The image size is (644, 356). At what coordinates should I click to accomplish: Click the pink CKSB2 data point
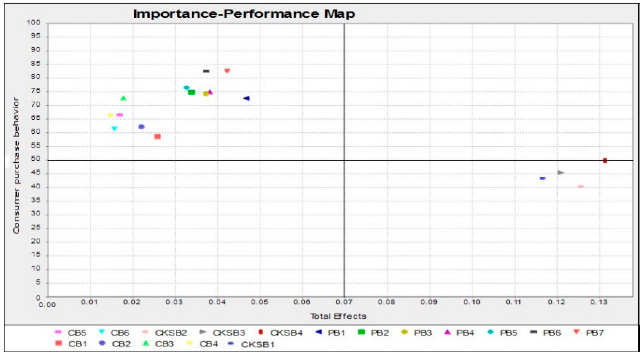pos(580,187)
